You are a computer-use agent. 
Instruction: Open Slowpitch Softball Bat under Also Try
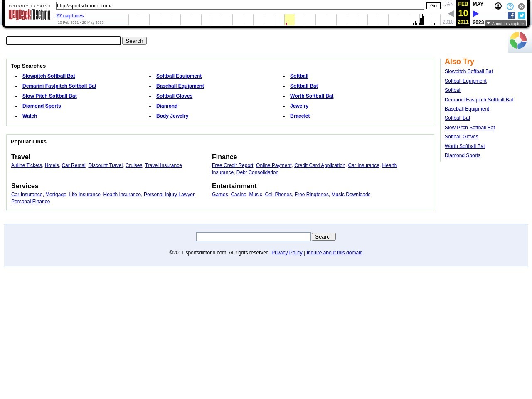click(469, 71)
